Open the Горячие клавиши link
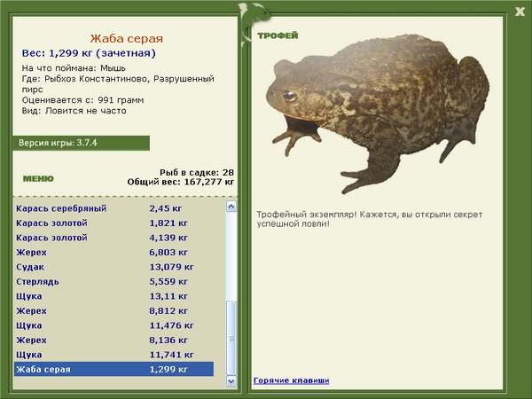This screenshot has height=399, width=532. (x=292, y=380)
